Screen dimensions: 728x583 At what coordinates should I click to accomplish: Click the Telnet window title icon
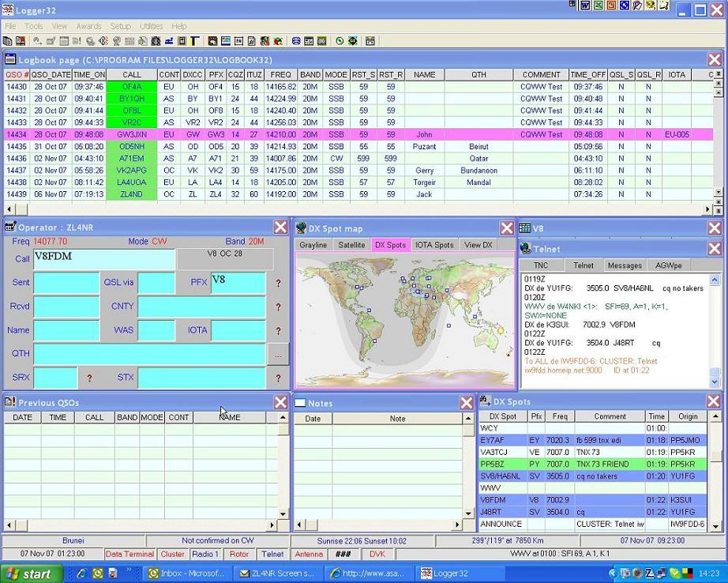click(525, 249)
